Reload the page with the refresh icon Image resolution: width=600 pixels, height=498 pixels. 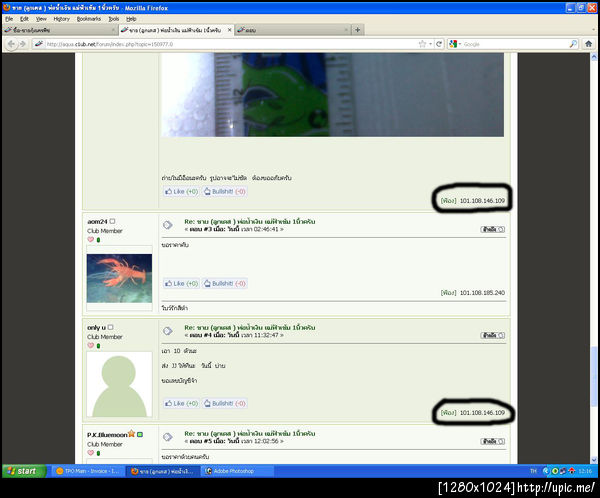point(439,44)
